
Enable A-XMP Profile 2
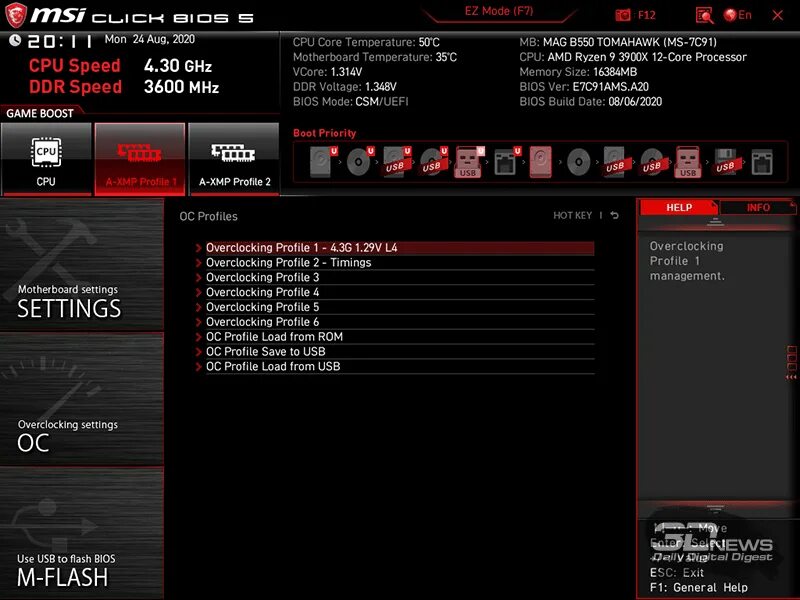(234, 159)
